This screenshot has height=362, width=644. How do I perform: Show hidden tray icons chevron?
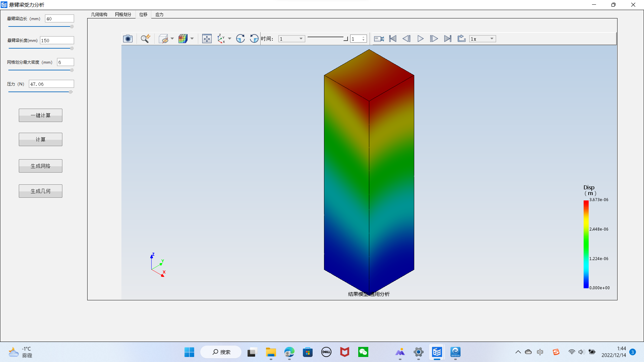pos(518,352)
